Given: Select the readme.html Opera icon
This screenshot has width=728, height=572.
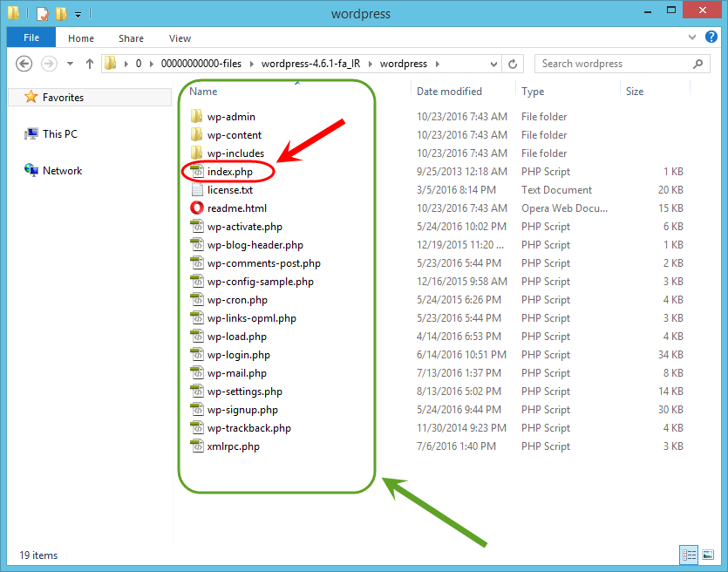Looking at the screenshot, I should pos(197,208).
